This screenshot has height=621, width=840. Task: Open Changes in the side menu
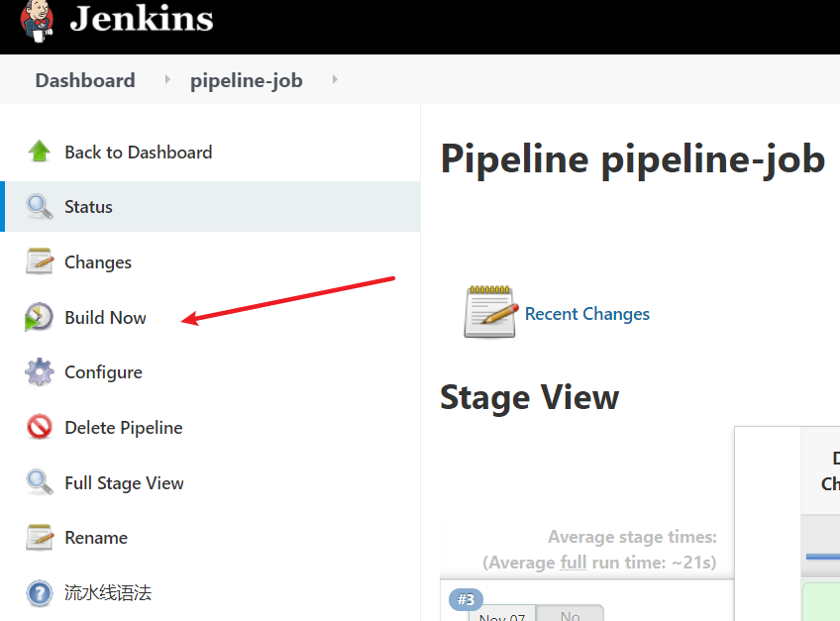pyautogui.click(x=98, y=262)
